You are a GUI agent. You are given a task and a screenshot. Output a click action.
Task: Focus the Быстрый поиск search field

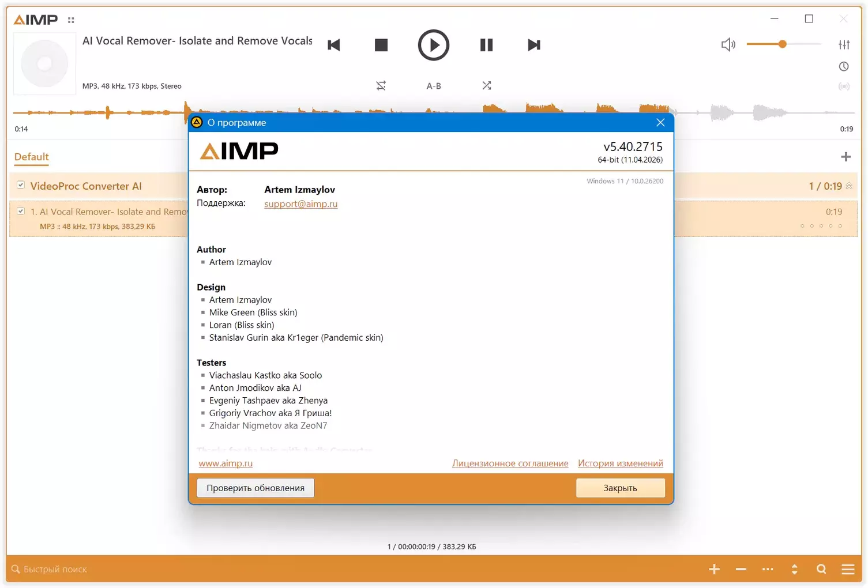(55, 570)
